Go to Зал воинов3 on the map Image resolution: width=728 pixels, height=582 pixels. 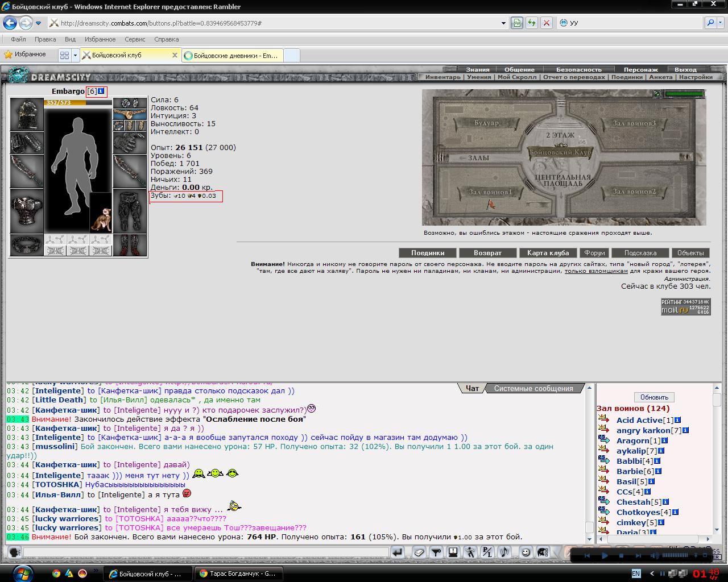pyautogui.click(x=634, y=123)
